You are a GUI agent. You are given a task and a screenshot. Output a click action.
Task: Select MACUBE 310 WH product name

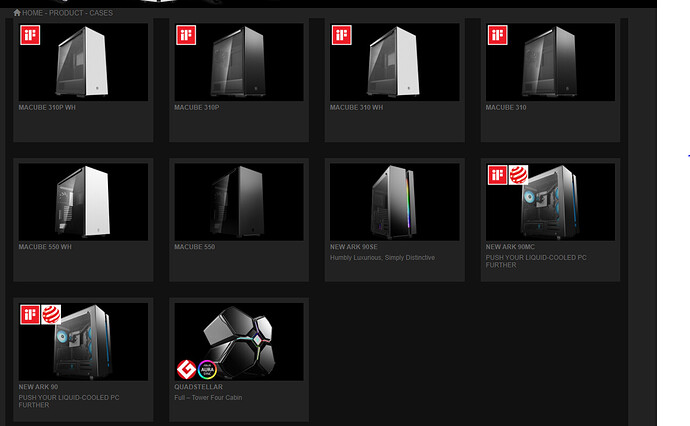click(x=356, y=107)
